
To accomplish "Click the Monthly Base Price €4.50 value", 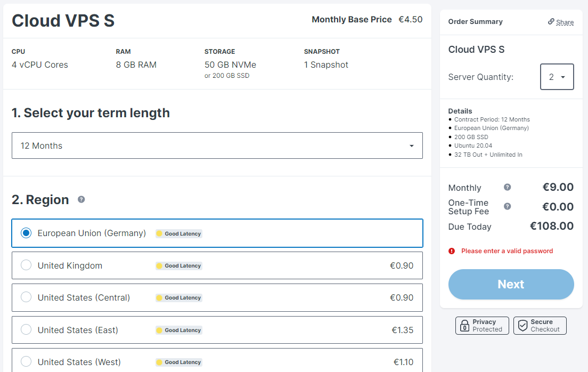I will [410, 20].
